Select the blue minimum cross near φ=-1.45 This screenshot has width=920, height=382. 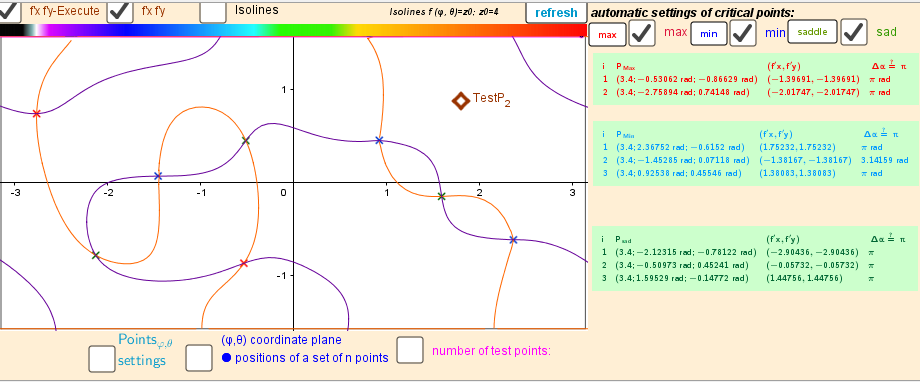pos(158,176)
